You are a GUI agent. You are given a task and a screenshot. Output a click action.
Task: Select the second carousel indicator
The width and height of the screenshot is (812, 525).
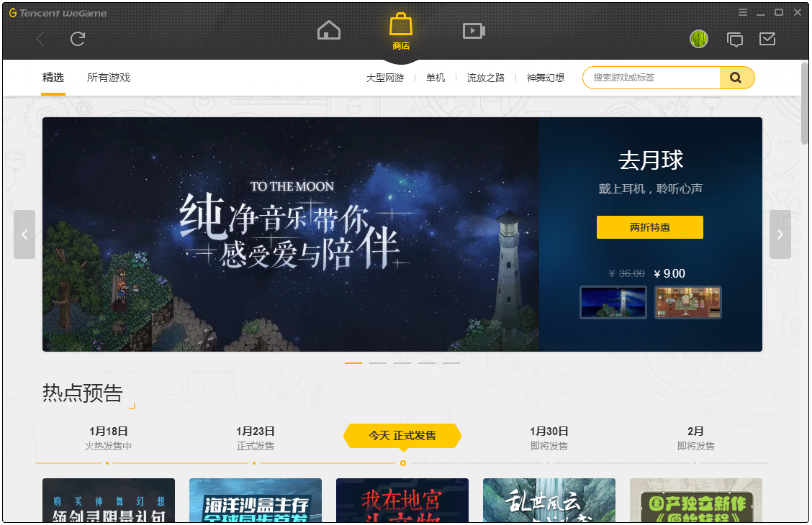[377, 363]
